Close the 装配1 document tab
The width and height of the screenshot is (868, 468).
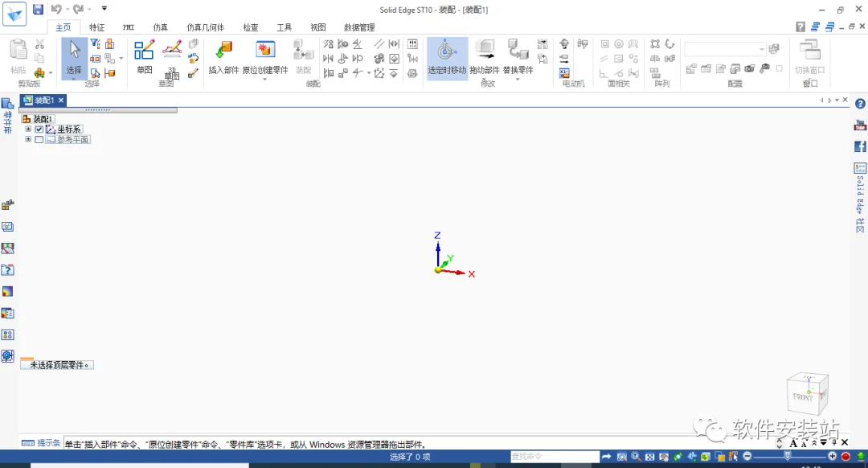[61, 101]
